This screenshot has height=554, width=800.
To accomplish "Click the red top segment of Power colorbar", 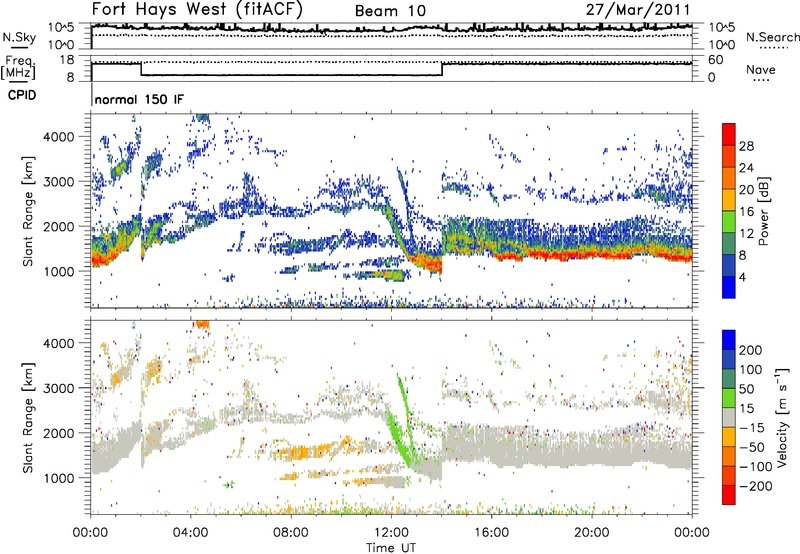I will pyautogui.click(x=729, y=134).
